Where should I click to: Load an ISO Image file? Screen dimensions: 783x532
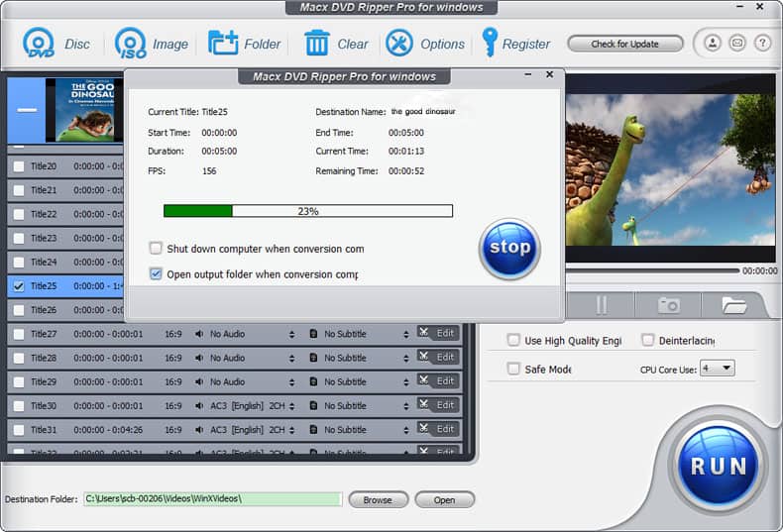click(131, 44)
